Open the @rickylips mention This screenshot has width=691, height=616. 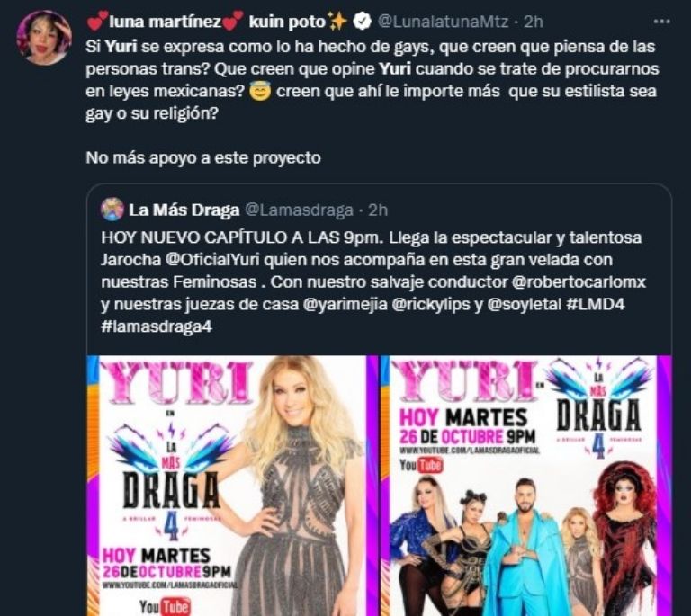(x=431, y=304)
